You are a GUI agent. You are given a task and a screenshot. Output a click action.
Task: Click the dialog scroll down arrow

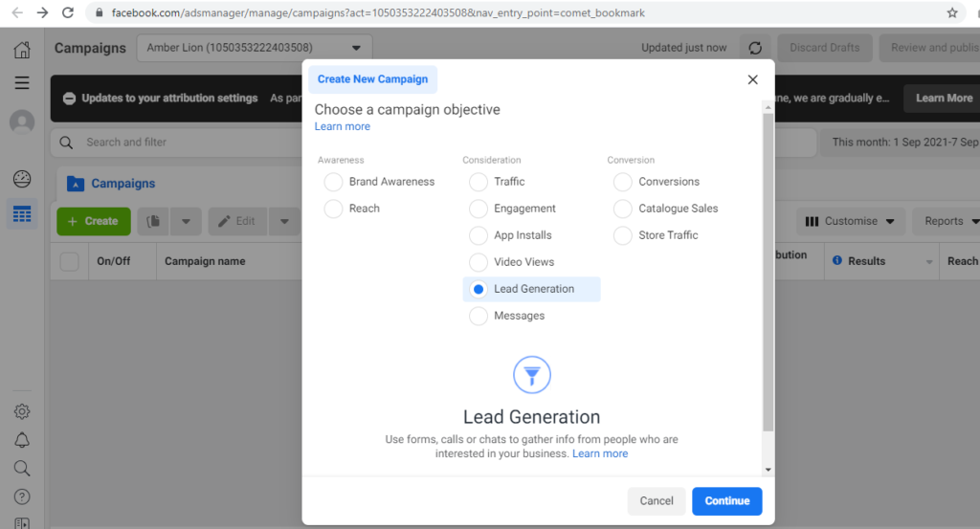tap(768, 470)
